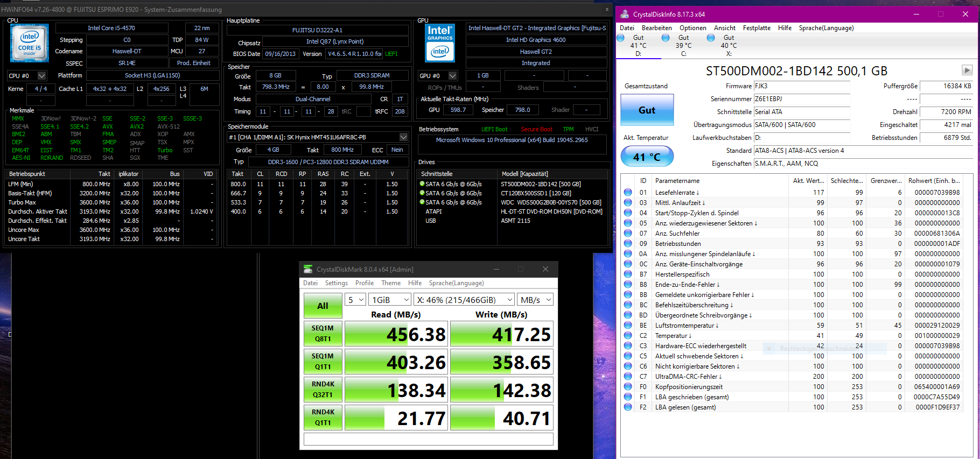Expand the memory module selector dropdown

tap(318, 137)
